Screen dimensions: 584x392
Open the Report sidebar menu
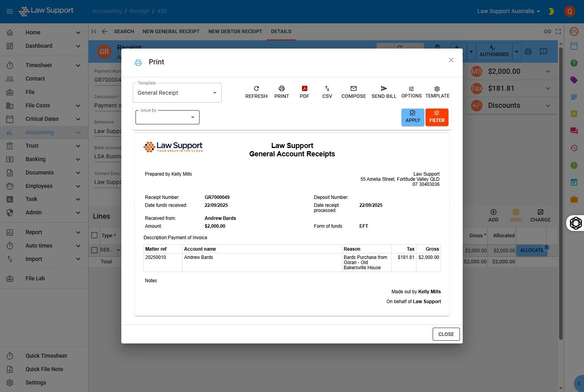pos(44,232)
